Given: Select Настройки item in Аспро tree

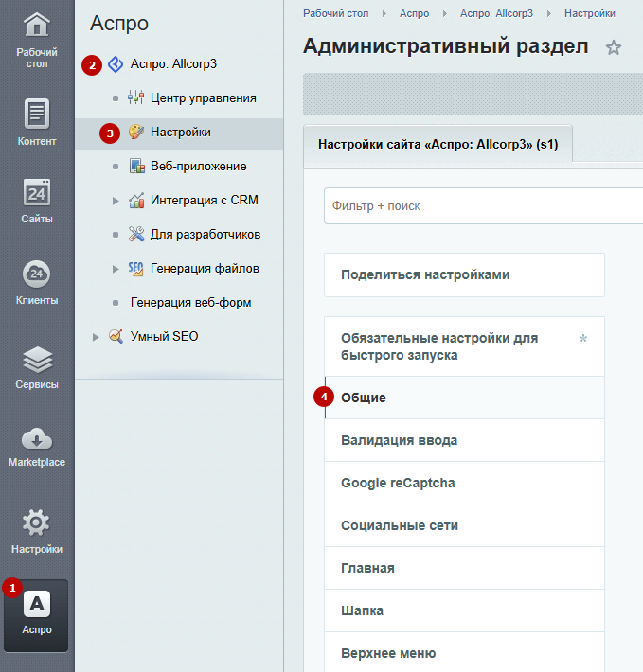Looking at the screenshot, I should [x=179, y=134].
